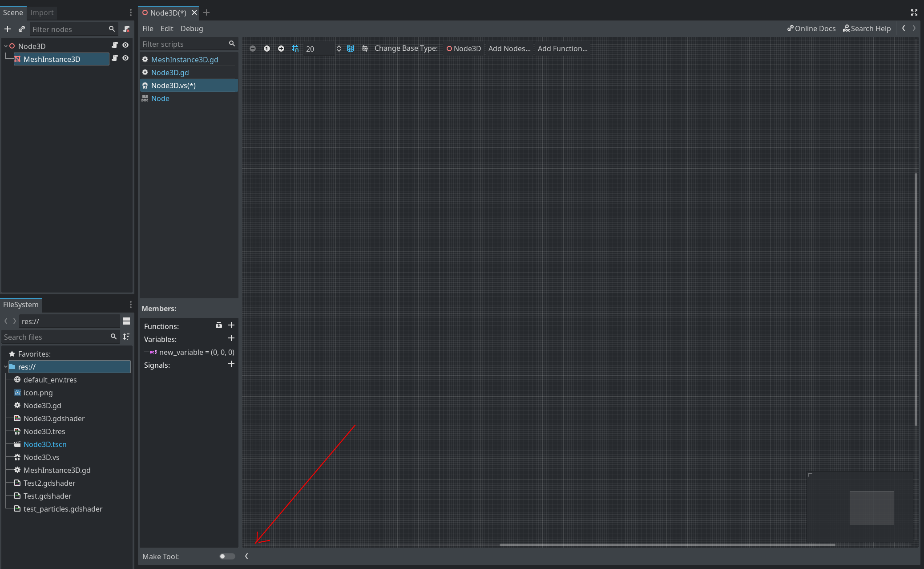Open Online Docs link

[x=811, y=28]
